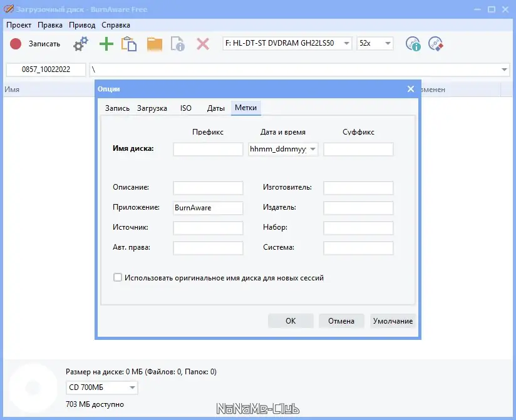Click the erase disc icon
Screen dimensions: 516x420
436,44
